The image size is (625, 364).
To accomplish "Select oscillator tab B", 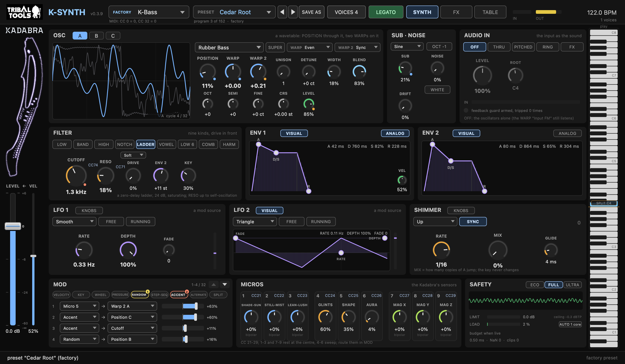I will (x=96, y=36).
